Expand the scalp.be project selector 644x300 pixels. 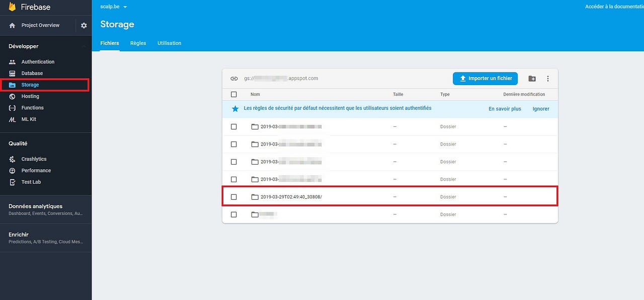coord(113,7)
